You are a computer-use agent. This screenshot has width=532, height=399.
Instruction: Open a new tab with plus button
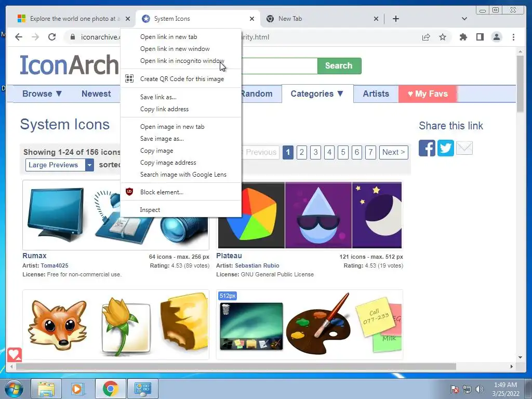point(395,19)
